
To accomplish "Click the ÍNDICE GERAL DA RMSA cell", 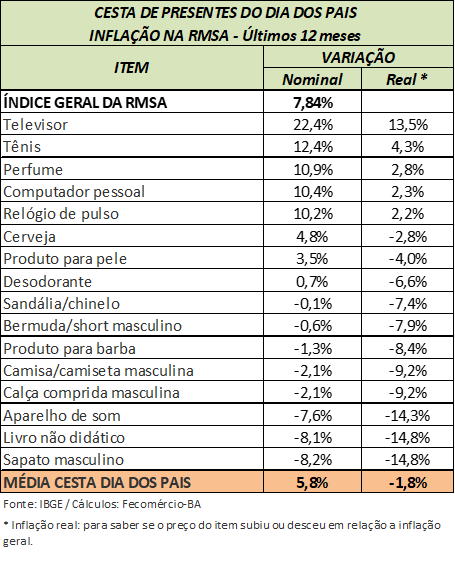I will point(132,102).
